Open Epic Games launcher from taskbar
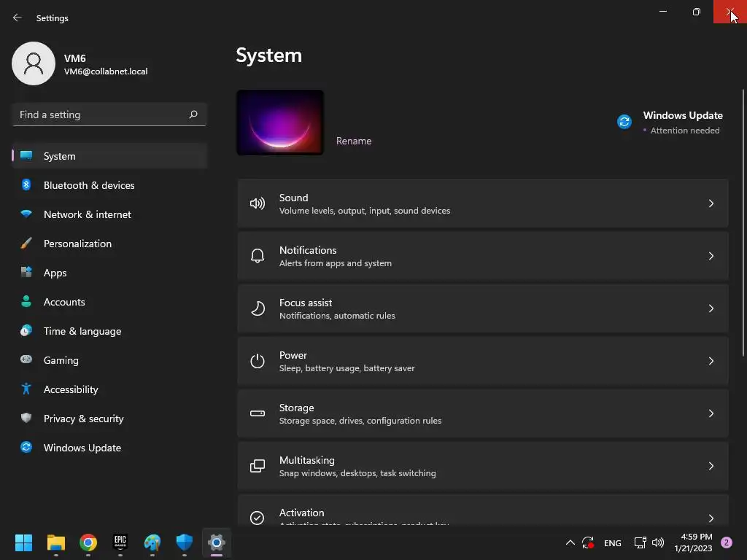The width and height of the screenshot is (747, 560). [x=120, y=542]
